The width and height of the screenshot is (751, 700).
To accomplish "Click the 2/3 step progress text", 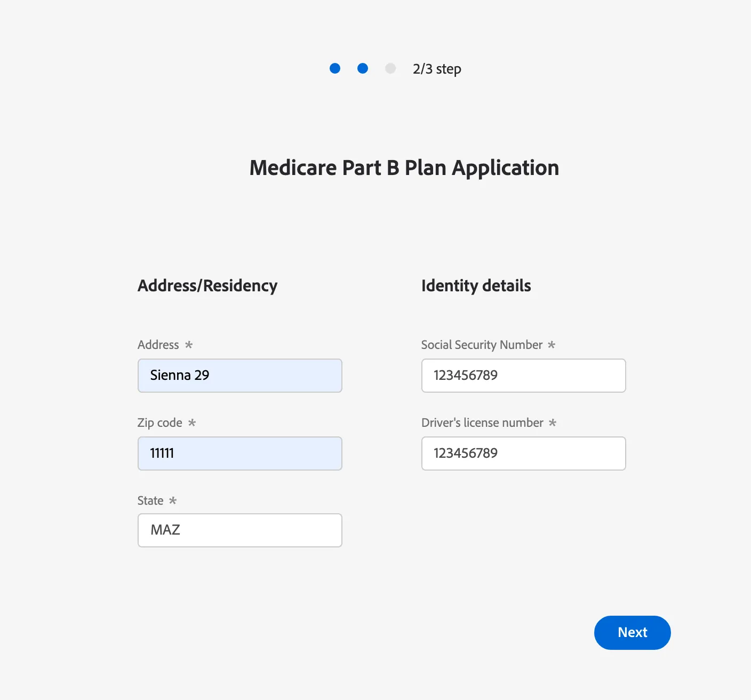I will 437,69.
